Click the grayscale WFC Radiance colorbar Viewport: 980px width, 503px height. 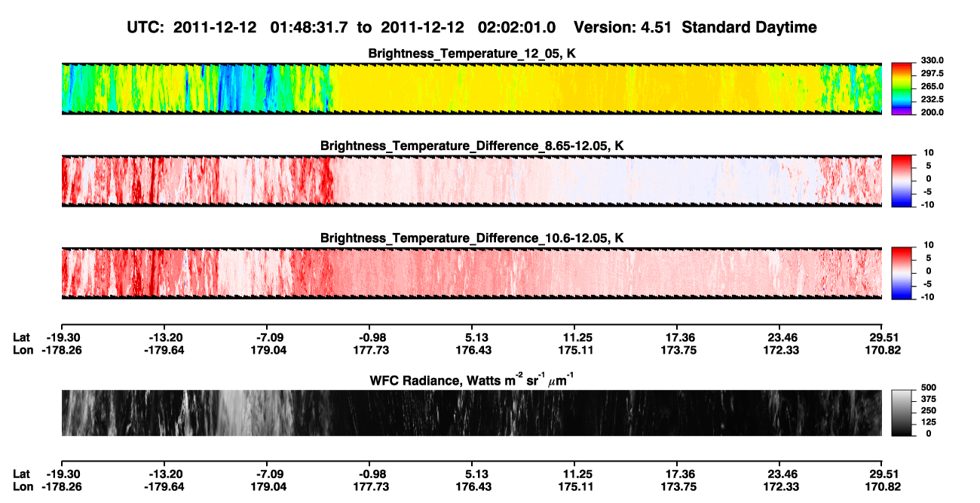(902, 413)
